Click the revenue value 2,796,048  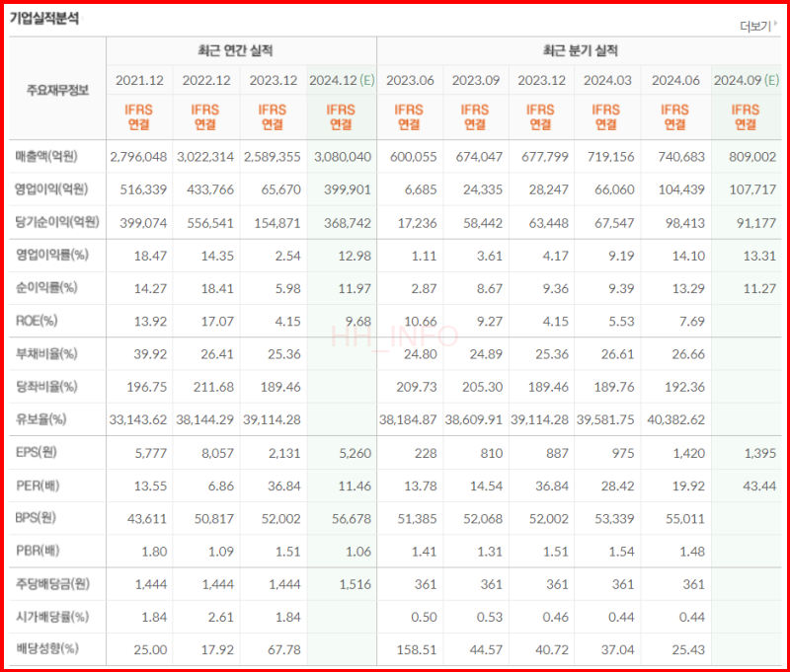click(138, 157)
